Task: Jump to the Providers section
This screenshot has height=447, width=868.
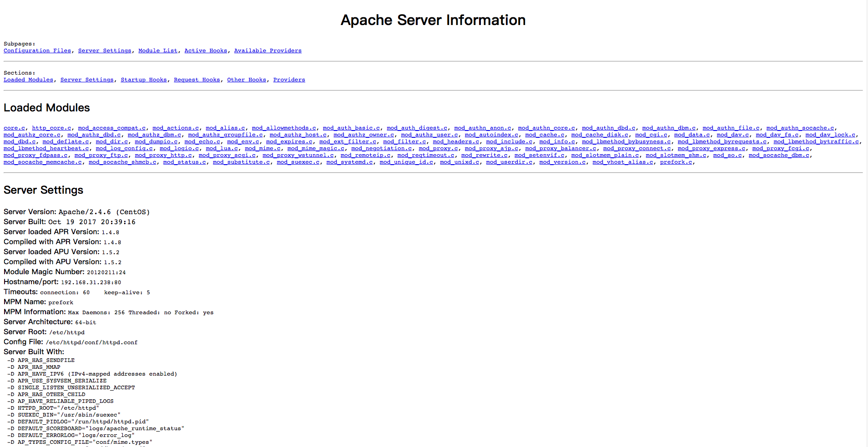Action: [x=289, y=80]
